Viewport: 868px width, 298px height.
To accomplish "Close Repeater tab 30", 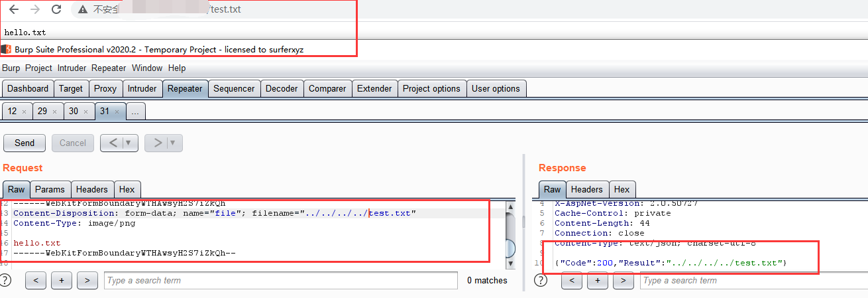I will click(x=85, y=112).
